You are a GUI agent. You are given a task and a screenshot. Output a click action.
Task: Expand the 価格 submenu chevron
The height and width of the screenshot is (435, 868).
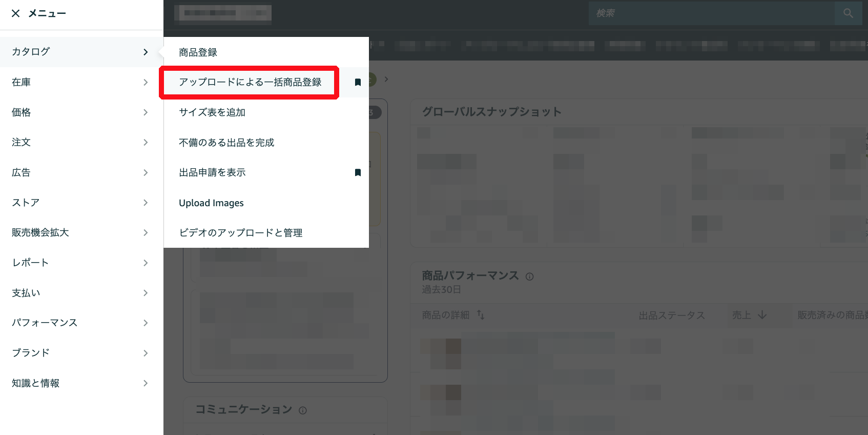click(x=146, y=112)
